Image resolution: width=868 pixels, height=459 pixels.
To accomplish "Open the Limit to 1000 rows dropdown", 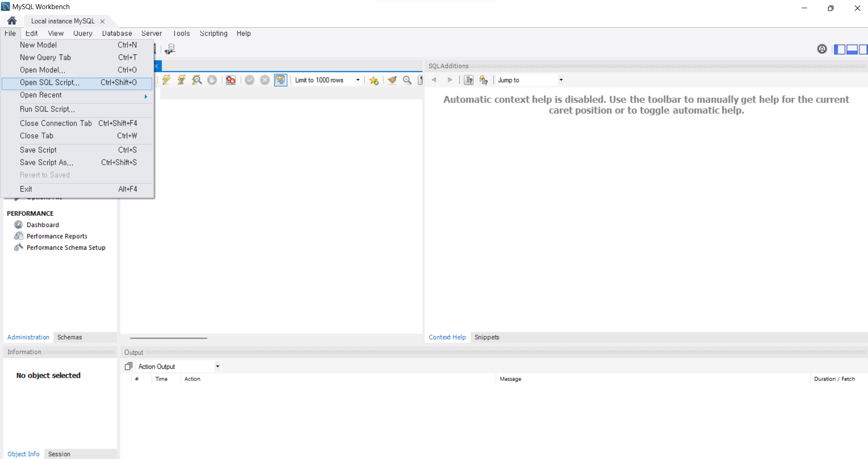I will click(x=358, y=80).
